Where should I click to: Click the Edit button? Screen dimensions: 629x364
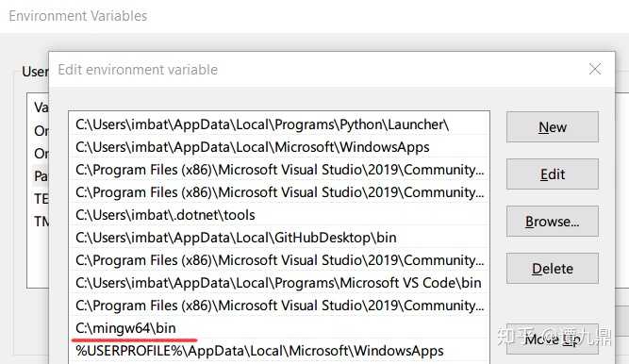point(553,174)
